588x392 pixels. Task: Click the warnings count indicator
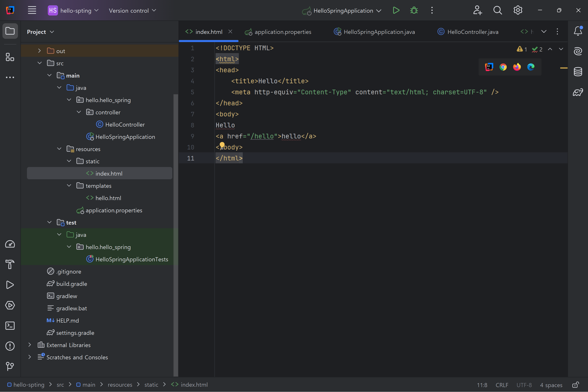(x=522, y=49)
